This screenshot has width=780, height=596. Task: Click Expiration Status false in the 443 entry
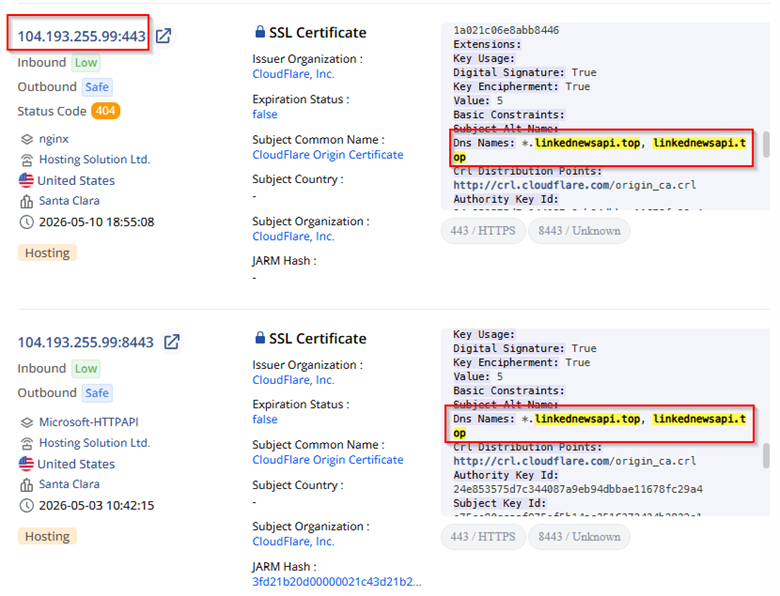(265, 114)
